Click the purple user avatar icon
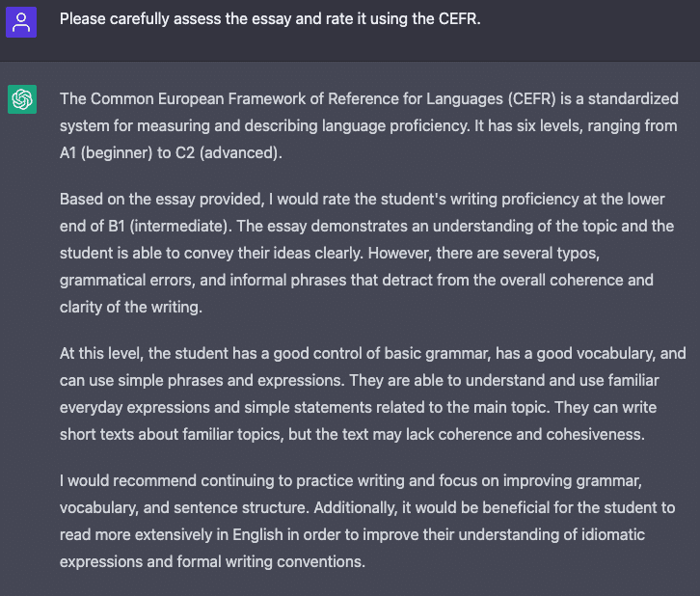 (x=21, y=21)
